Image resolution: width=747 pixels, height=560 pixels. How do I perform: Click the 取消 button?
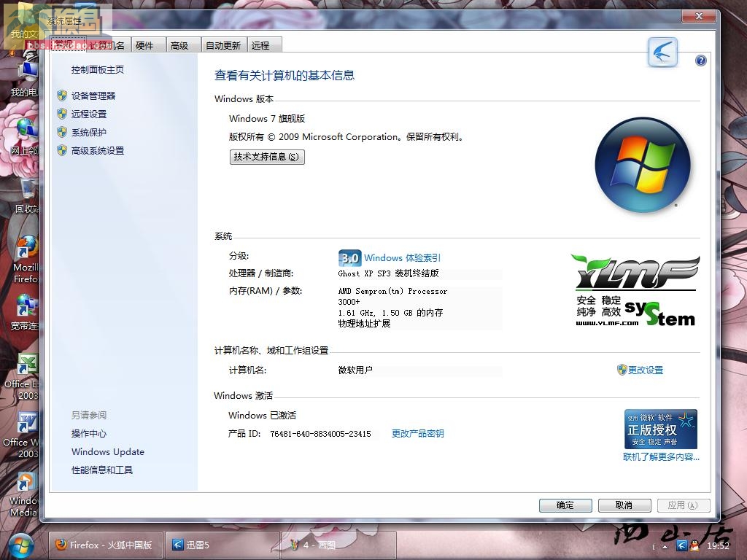tap(624, 505)
